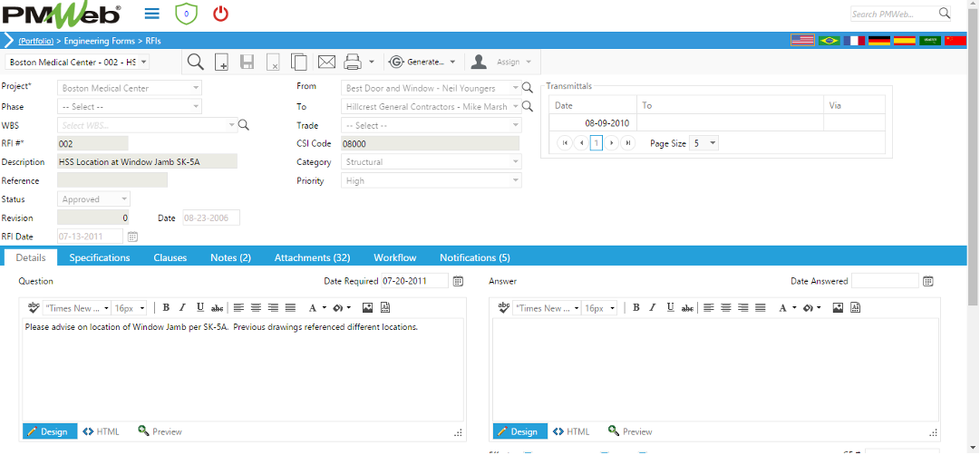Open the Attachments (32) tab
This screenshot has height=455, width=980.
312,257
